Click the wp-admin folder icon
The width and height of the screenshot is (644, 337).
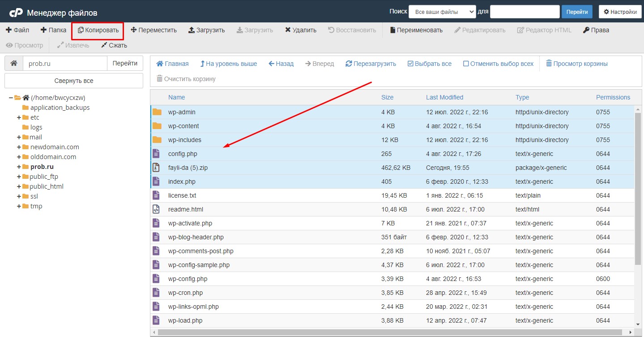(157, 112)
